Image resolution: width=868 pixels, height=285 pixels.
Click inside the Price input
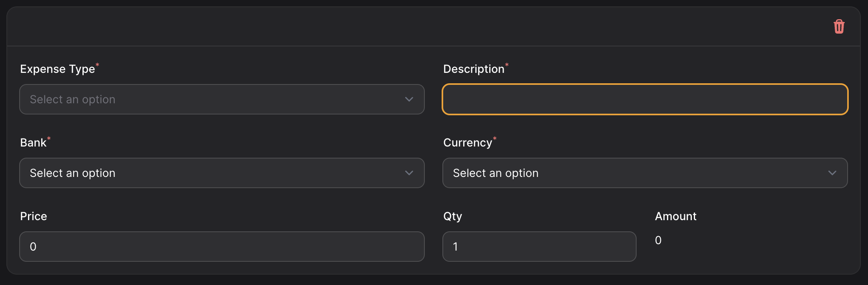[x=221, y=247]
